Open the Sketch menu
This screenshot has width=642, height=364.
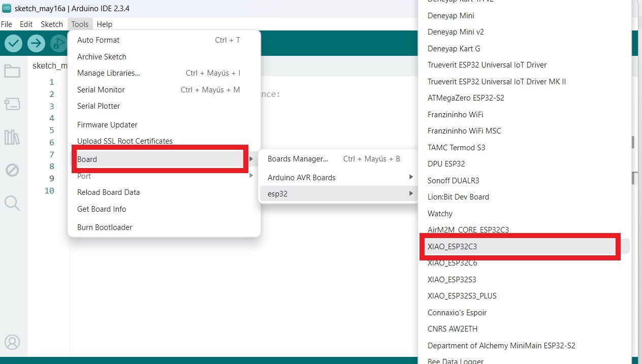[52, 24]
